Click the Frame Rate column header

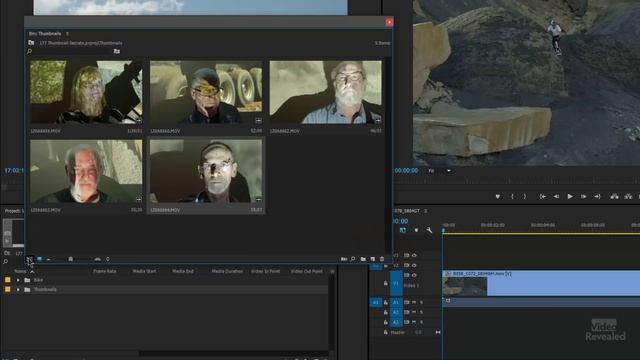click(x=104, y=271)
